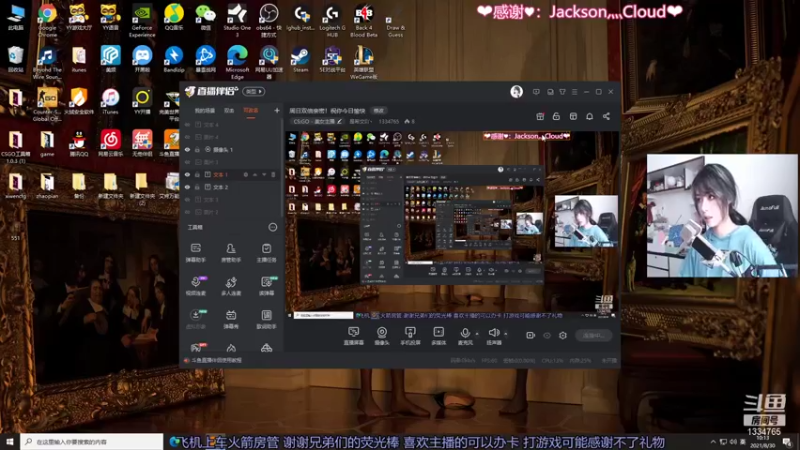The image size is (800, 450).
Task: Hide the 文本 1 source
Action: point(187,174)
